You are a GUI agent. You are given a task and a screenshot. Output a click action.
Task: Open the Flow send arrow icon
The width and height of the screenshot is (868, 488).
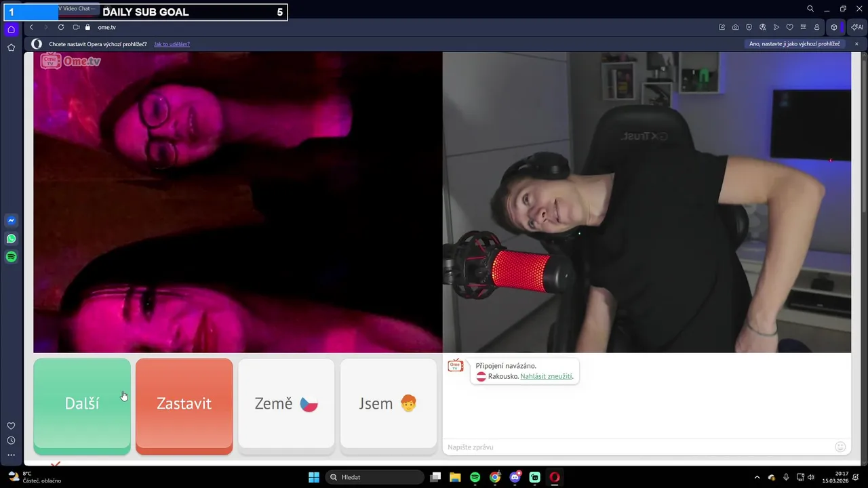tap(776, 27)
